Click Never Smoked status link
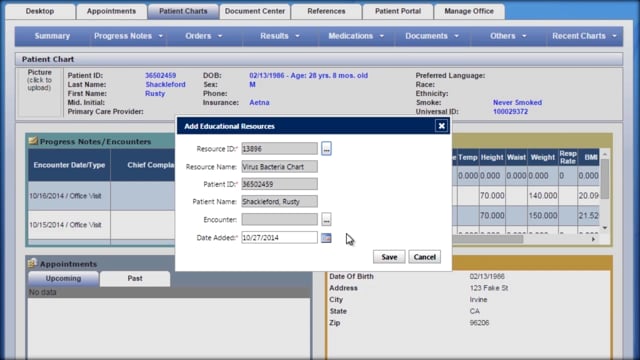The image size is (640, 360). [x=517, y=102]
